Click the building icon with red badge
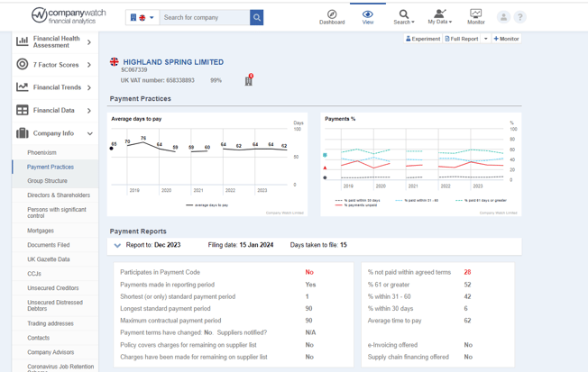588x372 pixels. [249, 80]
